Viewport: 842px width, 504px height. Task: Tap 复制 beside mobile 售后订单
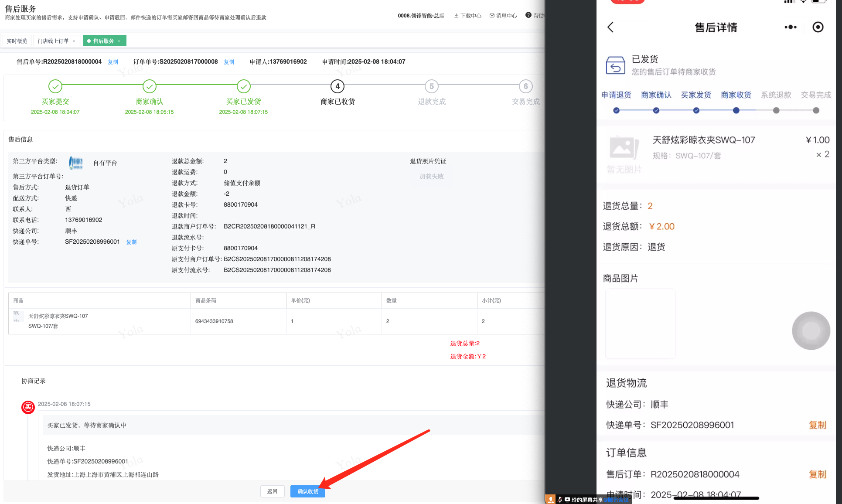[x=817, y=474]
